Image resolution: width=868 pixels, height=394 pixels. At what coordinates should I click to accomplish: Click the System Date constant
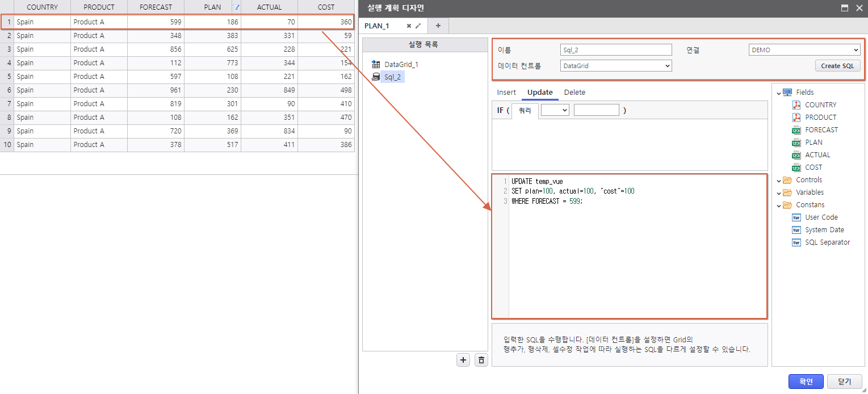tap(824, 230)
